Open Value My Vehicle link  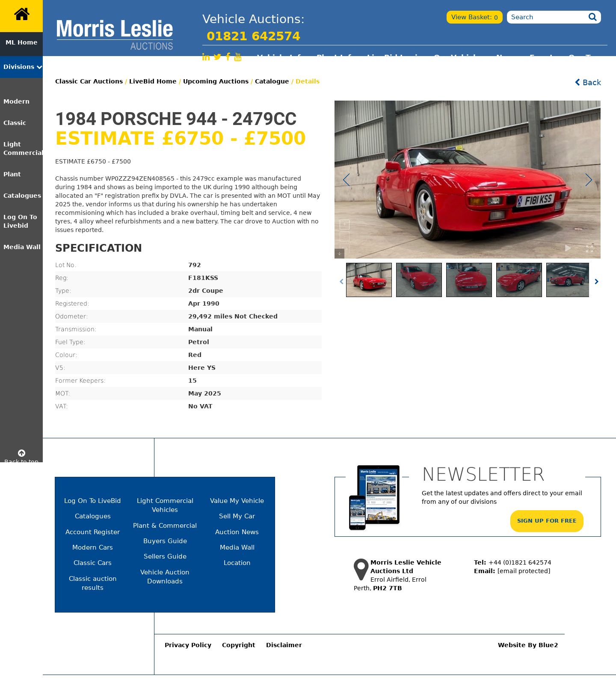coord(237,501)
